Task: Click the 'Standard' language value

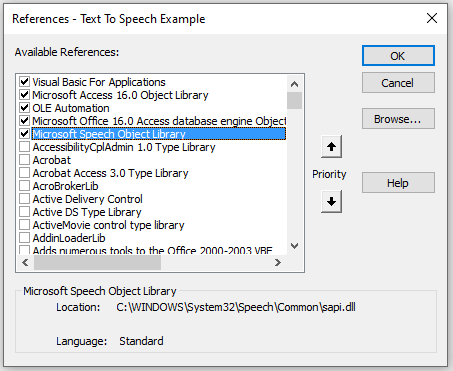Action: [141, 341]
